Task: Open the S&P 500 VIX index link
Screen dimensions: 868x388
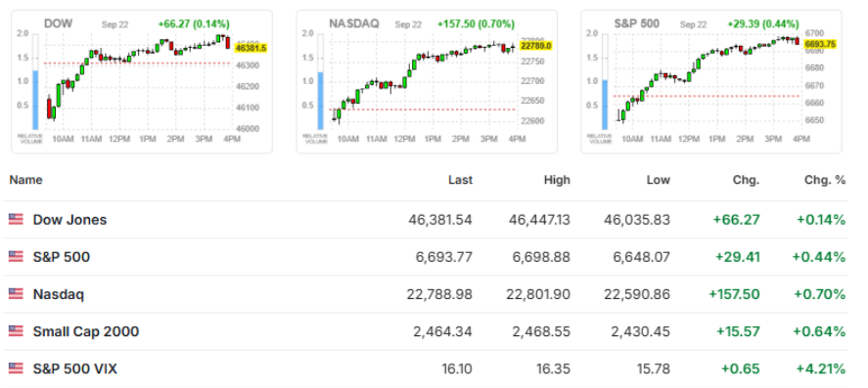Action: (x=75, y=368)
